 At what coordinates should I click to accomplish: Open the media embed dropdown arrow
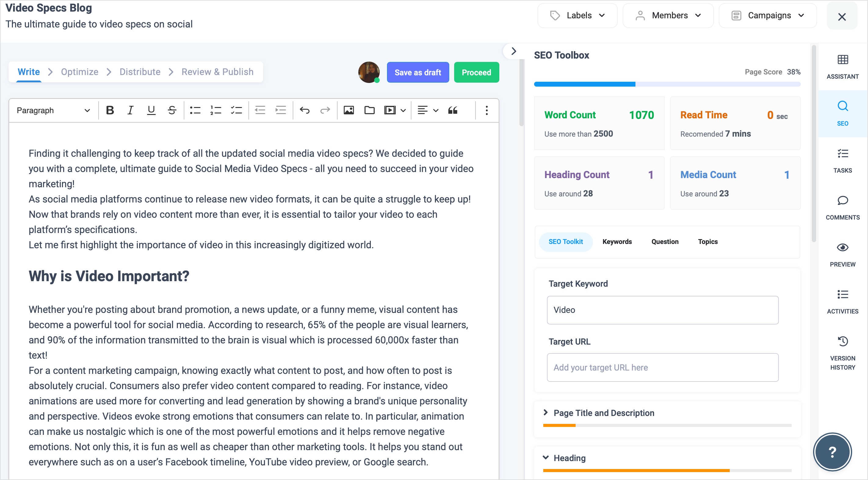point(403,110)
